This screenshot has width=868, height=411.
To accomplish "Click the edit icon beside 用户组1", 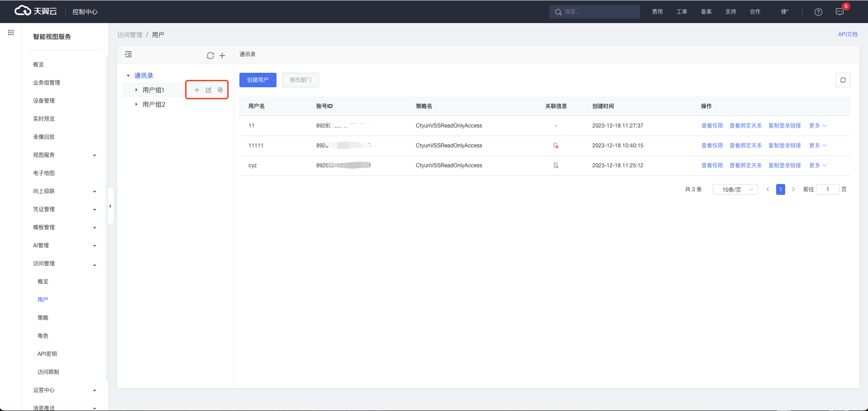I will [x=209, y=90].
